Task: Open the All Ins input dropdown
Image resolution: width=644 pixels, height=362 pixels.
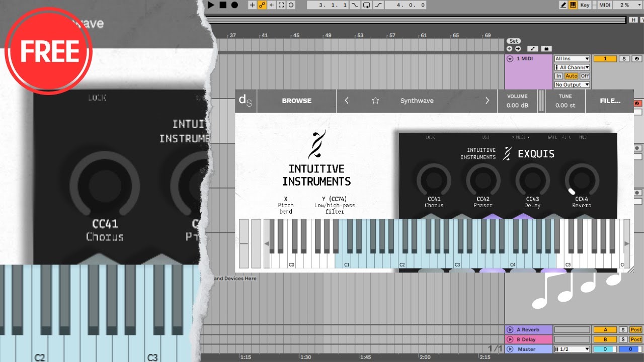Action: pos(572,59)
